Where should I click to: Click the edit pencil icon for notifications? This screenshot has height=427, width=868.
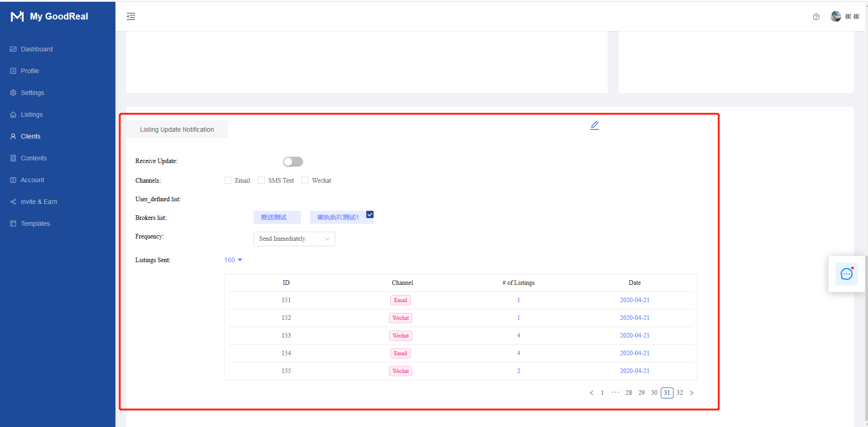click(594, 125)
